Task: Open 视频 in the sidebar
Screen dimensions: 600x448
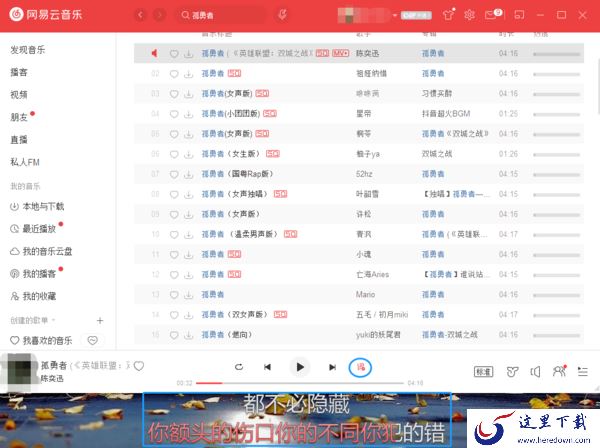Action: [x=19, y=94]
